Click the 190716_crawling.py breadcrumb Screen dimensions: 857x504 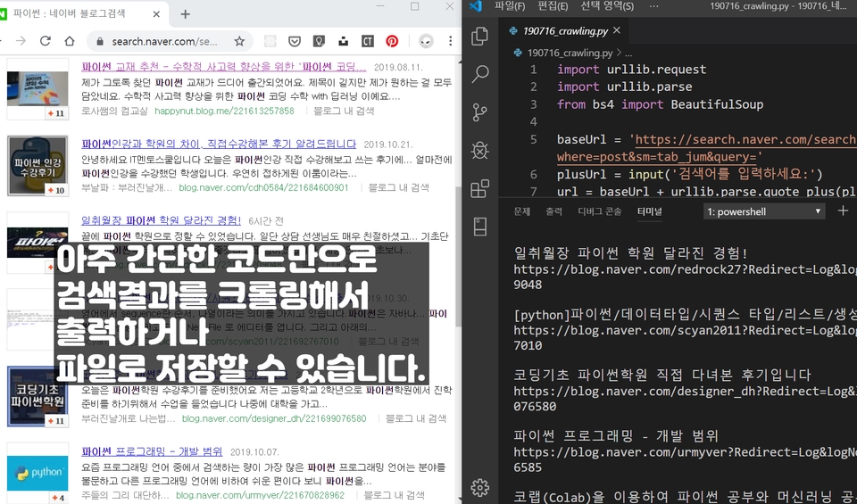pos(570,53)
